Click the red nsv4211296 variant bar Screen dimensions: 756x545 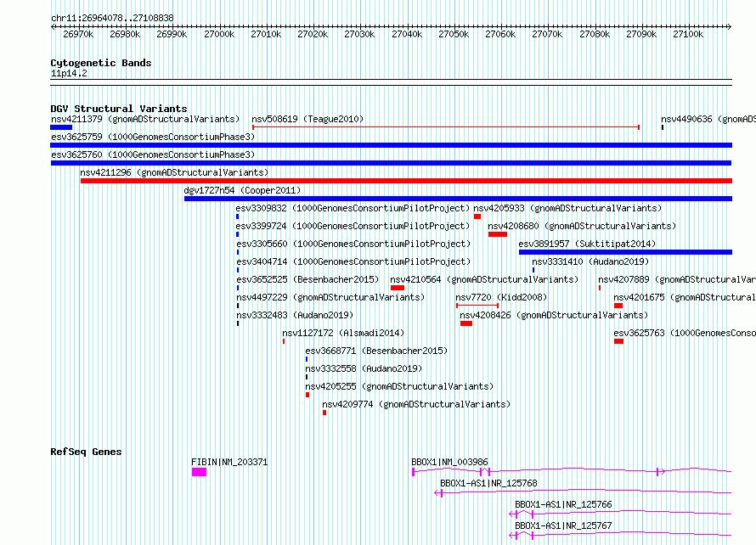click(406, 181)
